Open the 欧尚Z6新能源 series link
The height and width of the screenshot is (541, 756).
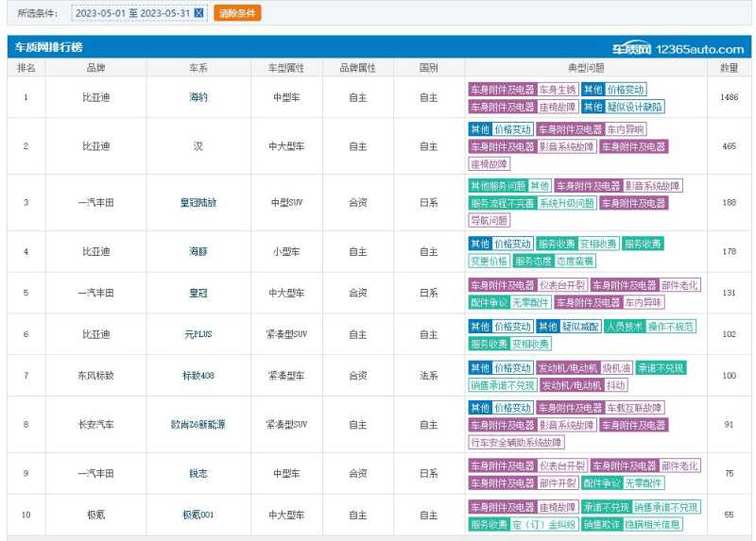click(198, 425)
